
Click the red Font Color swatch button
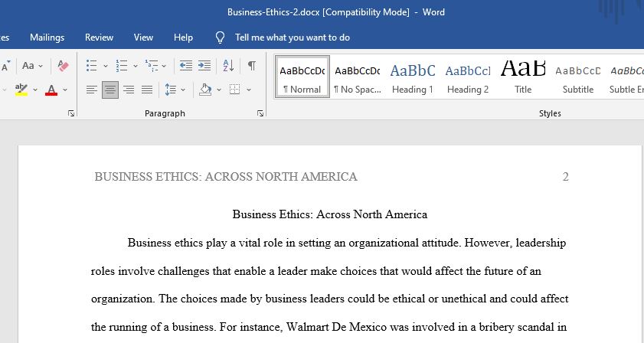pos(51,90)
